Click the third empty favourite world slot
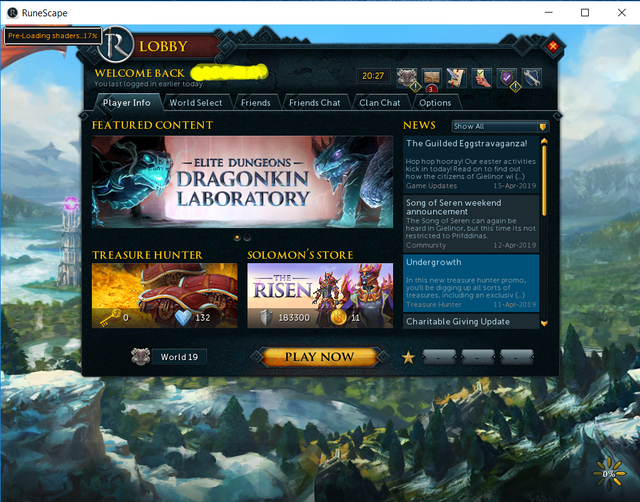 pyautogui.click(x=516, y=358)
